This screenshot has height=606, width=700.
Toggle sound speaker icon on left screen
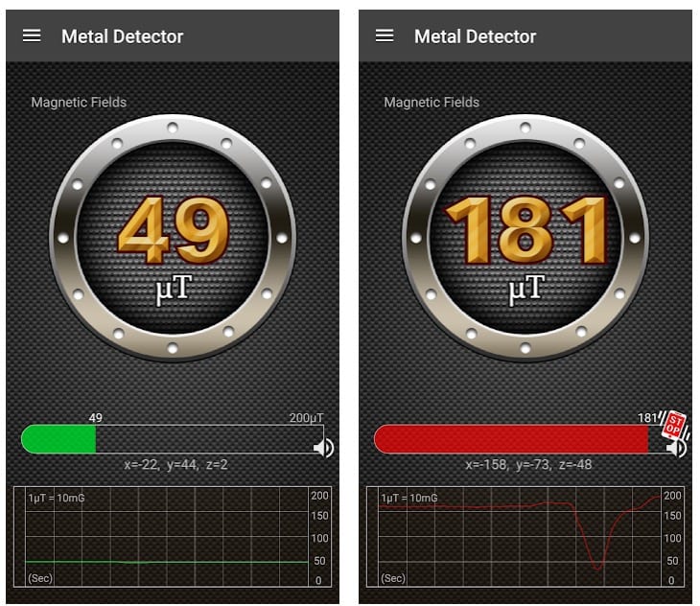click(324, 448)
